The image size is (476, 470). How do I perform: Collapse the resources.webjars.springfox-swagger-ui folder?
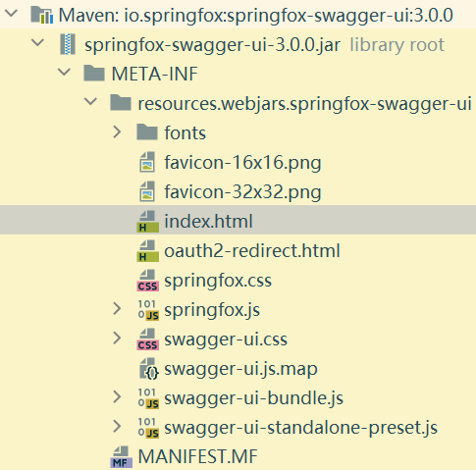(x=90, y=102)
